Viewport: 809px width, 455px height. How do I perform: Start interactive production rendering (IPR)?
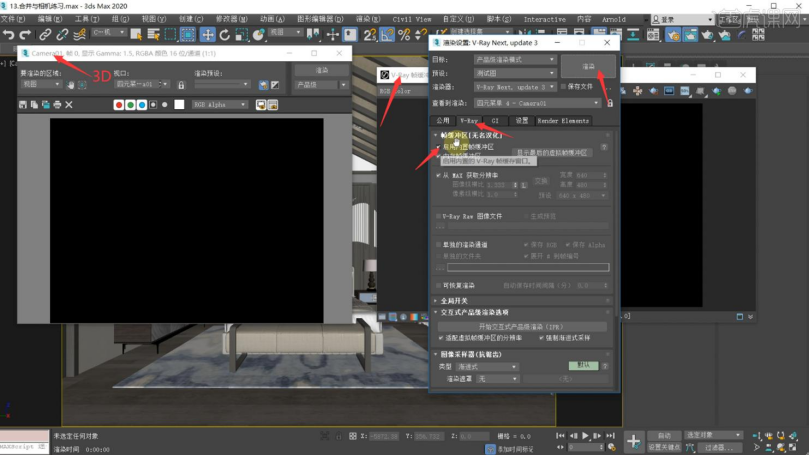[522, 327]
